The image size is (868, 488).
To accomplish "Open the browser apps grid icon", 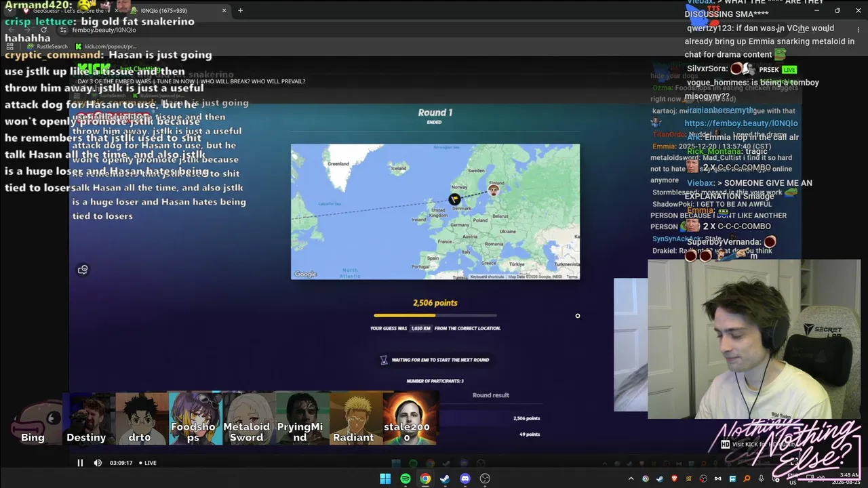I will pyautogui.click(x=10, y=47).
